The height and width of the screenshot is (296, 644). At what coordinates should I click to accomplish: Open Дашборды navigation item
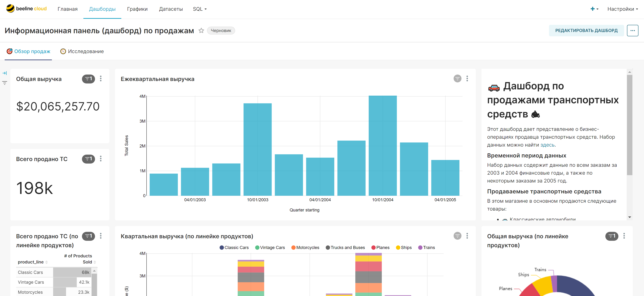[x=102, y=9]
